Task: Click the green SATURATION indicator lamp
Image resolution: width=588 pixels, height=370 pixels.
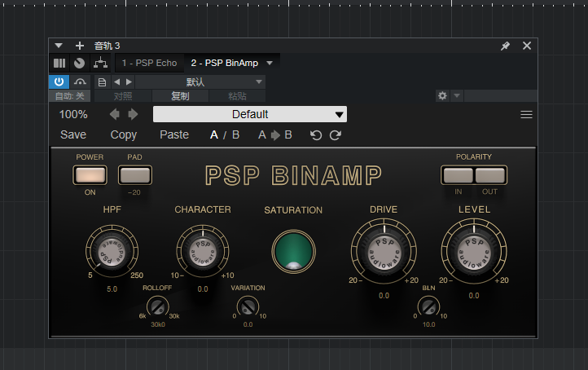Action: (x=293, y=249)
